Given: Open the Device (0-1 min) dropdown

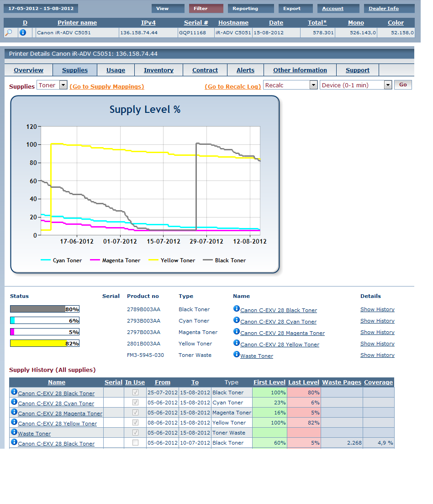Looking at the screenshot, I should [x=356, y=85].
